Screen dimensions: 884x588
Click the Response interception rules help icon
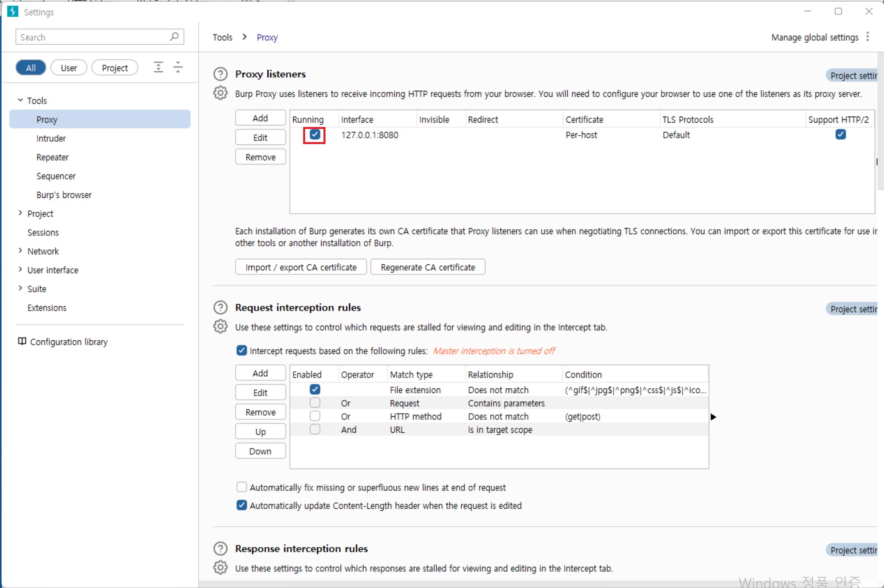click(220, 549)
